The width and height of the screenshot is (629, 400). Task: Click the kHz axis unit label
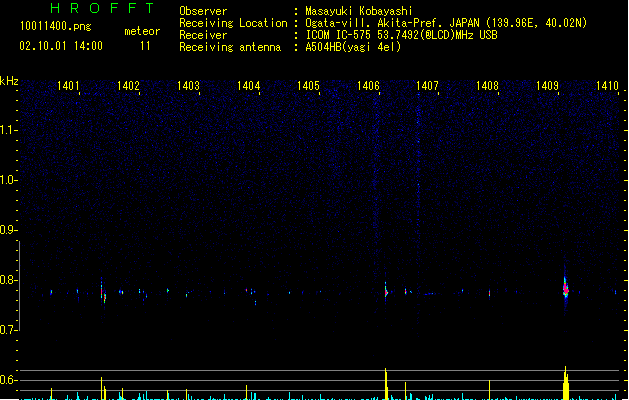click(x=9, y=81)
